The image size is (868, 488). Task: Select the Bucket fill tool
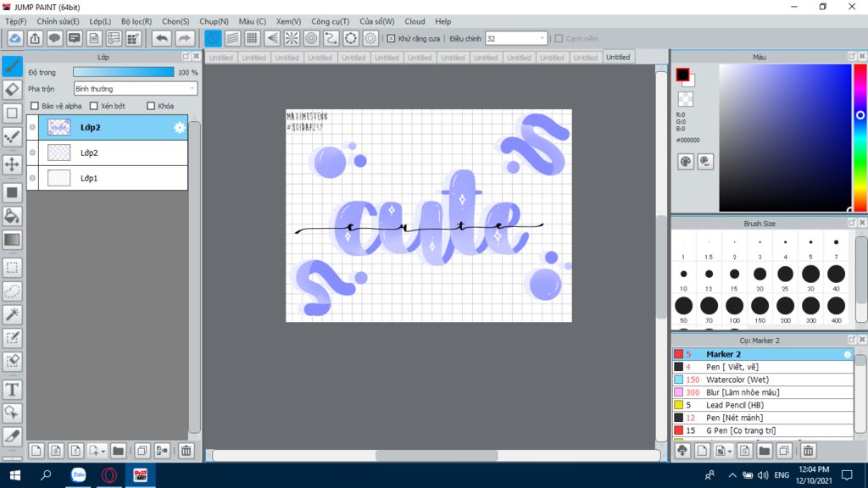click(12, 216)
